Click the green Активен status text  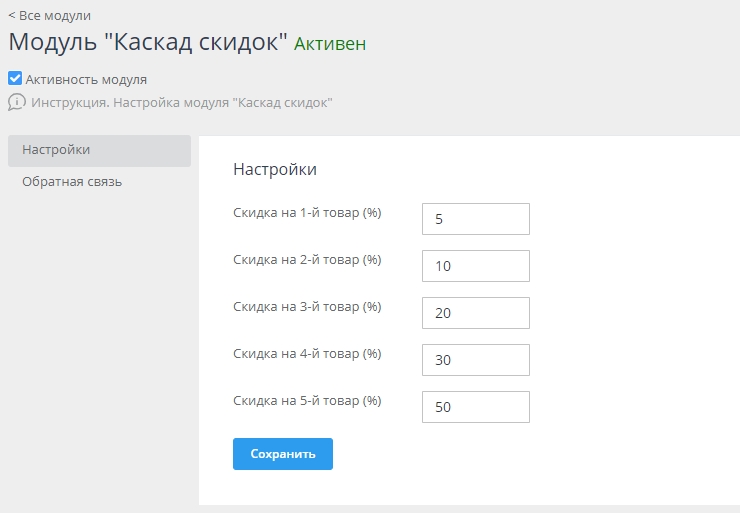pos(329,44)
